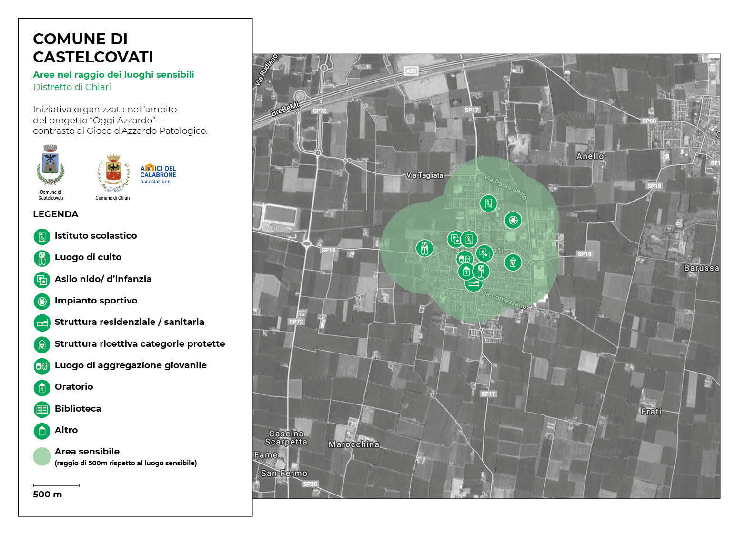Click the A35 motorway shield
Screen dimensions: 756x535
pyautogui.click(x=411, y=71)
